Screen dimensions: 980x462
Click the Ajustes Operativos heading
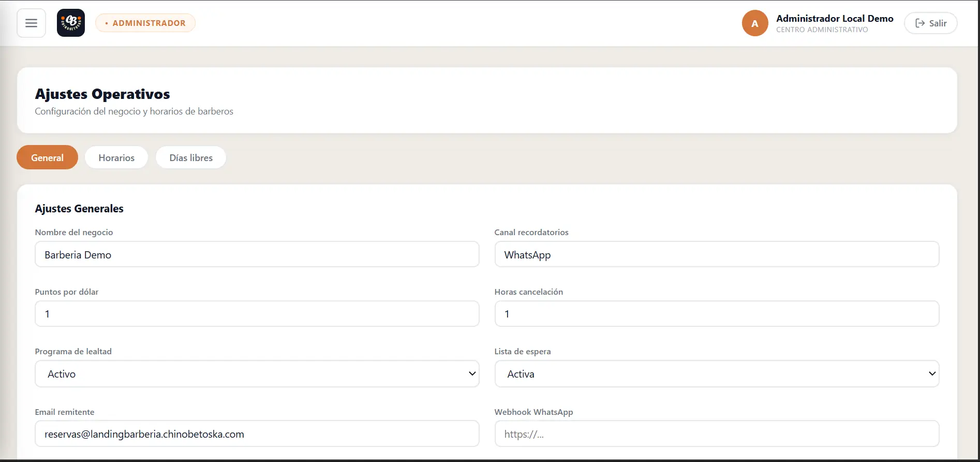(x=102, y=94)
